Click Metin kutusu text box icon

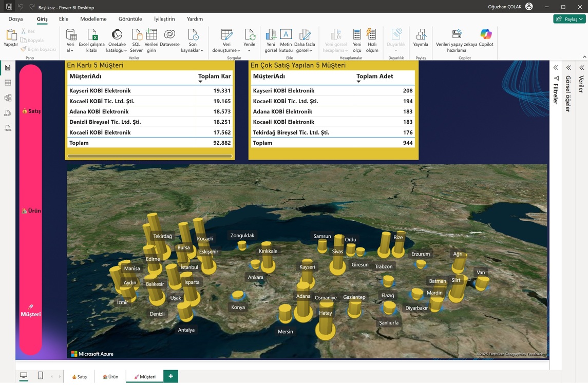(x=286, y=34)
